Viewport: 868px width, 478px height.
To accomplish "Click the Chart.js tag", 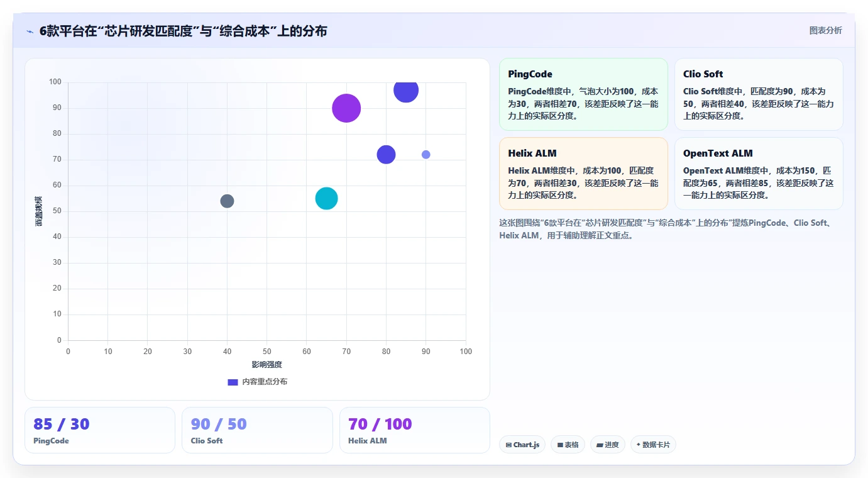I will pyautogui.click(x=522, y=445).
